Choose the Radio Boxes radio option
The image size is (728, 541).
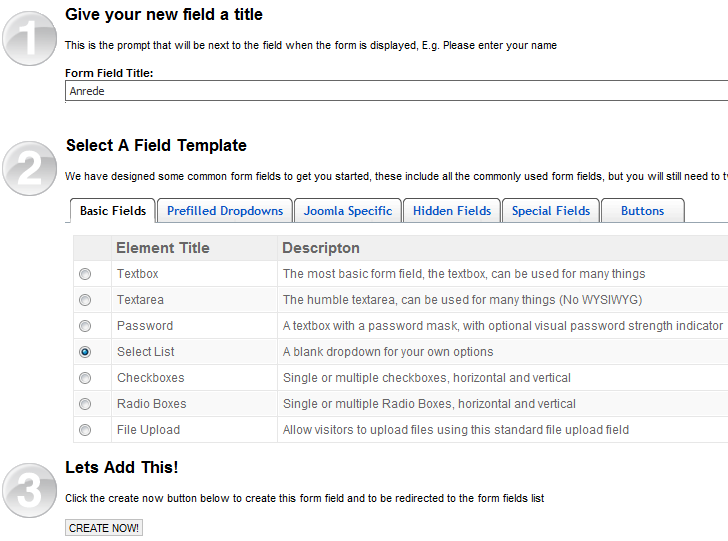pyautogui.click(x=85, y=404)
